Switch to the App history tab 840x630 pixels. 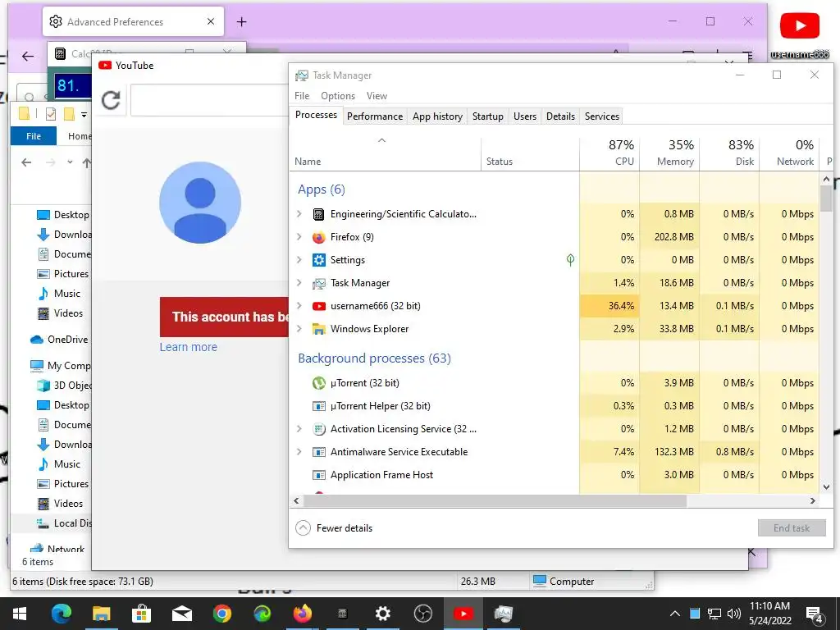tap(437, 116)
